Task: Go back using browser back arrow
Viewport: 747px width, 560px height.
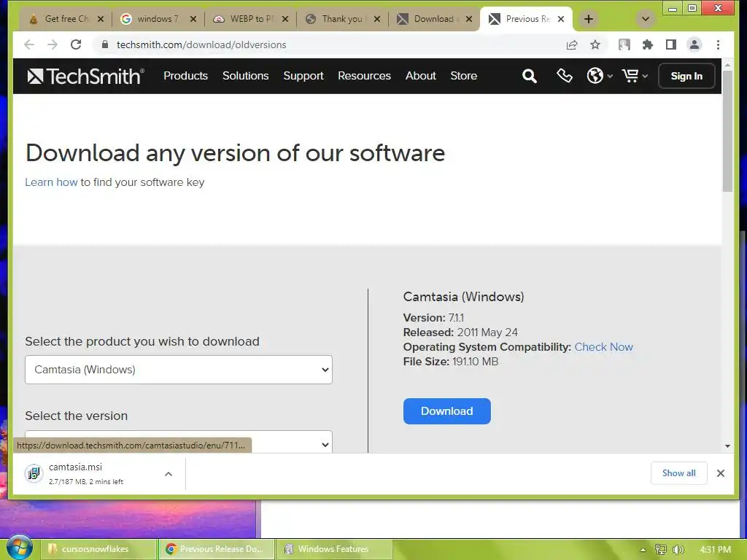Action: point(29,44)
